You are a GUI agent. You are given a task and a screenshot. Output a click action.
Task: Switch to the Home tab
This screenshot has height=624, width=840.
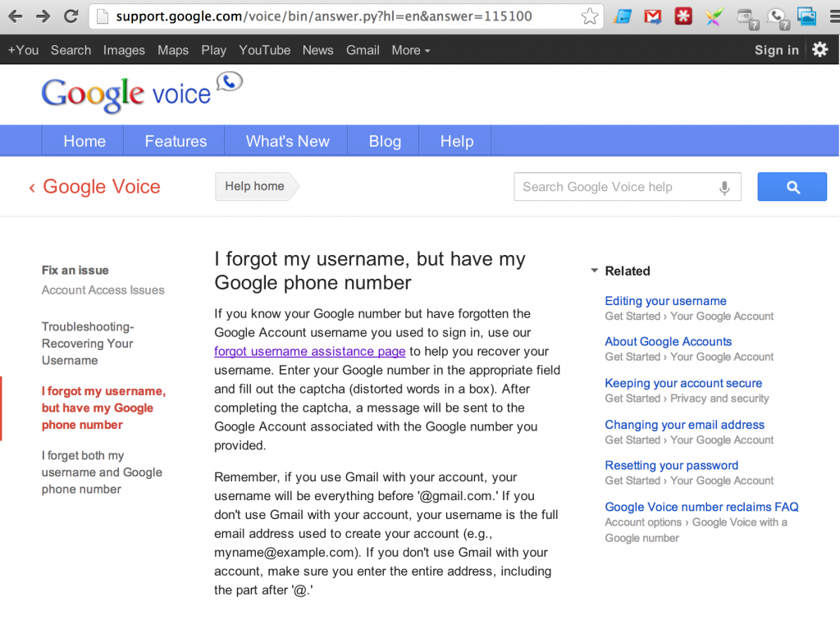(84, 141)
